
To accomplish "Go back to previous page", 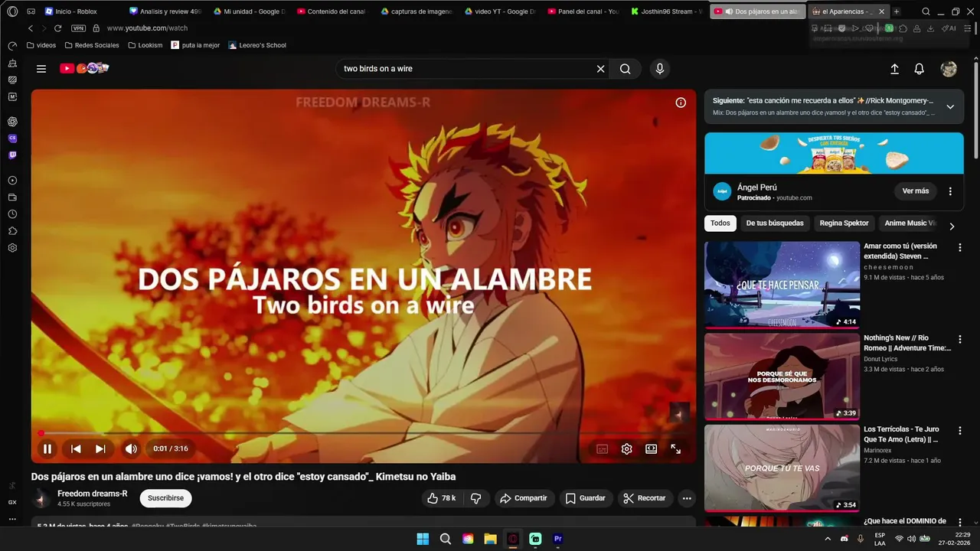I will [31, 28].
